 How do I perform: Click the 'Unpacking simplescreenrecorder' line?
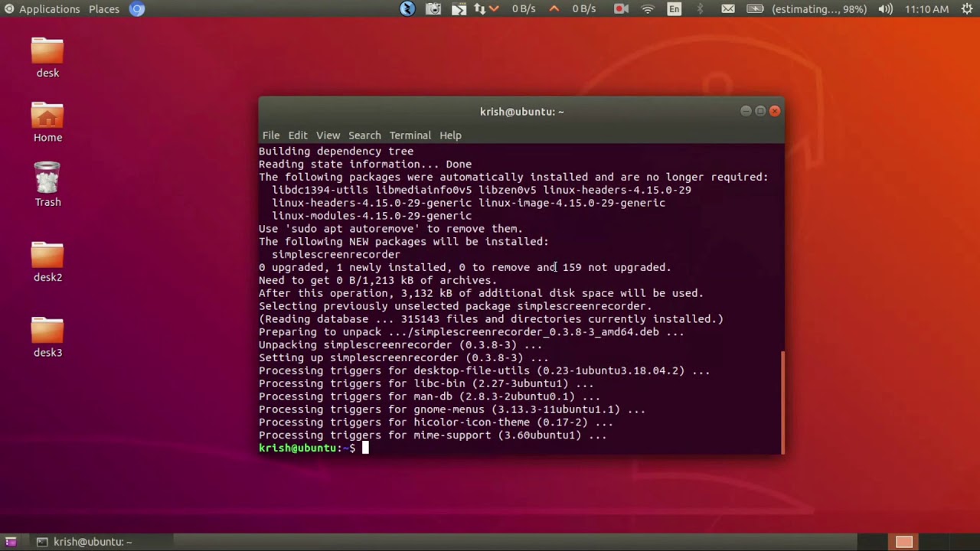coord(400,345)
